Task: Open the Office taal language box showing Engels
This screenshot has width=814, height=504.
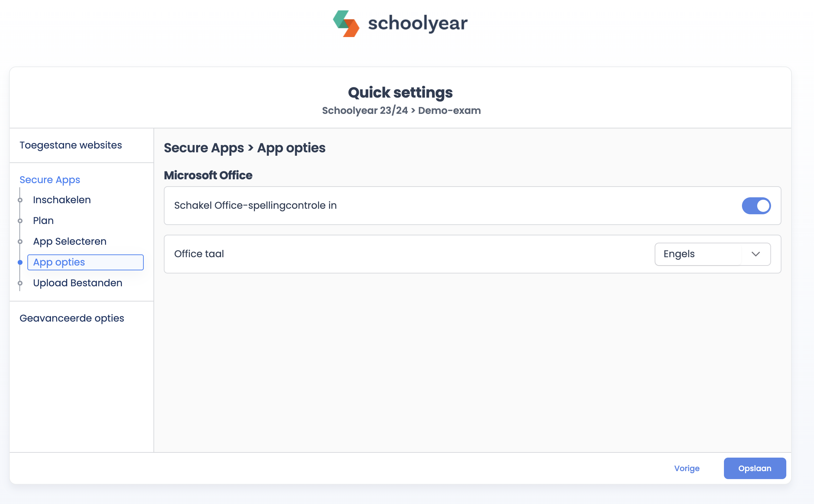Action: tap(698, 254)
